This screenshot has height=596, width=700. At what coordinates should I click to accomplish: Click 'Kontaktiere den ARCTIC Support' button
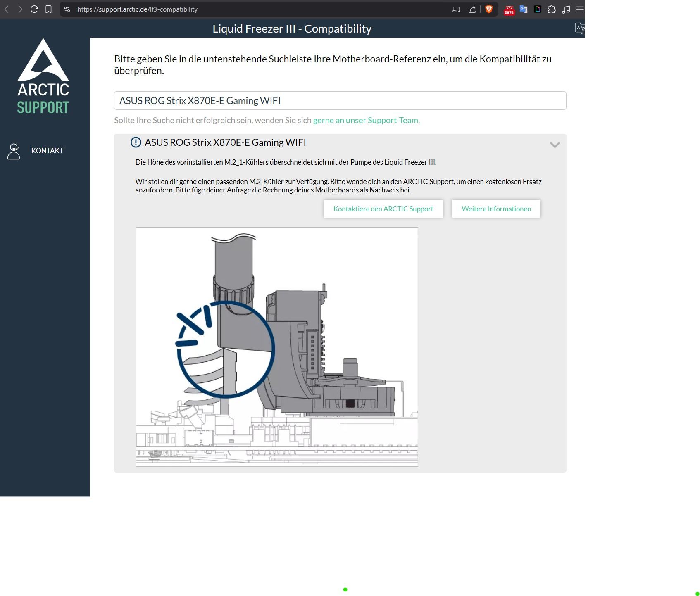pos(383,209)
